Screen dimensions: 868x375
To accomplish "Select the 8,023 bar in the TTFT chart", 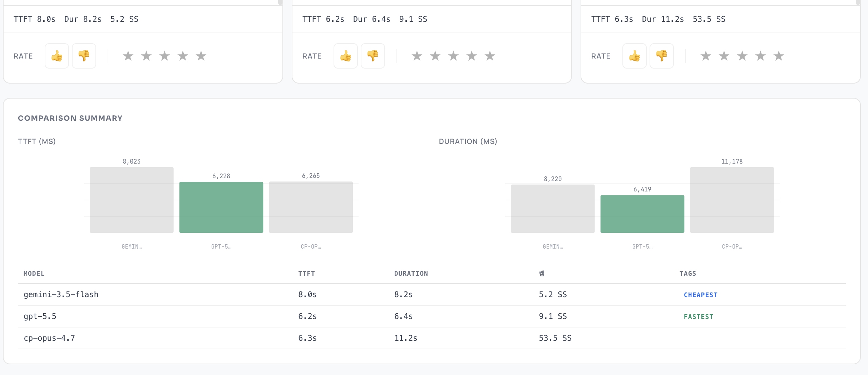I will [132, 200].
